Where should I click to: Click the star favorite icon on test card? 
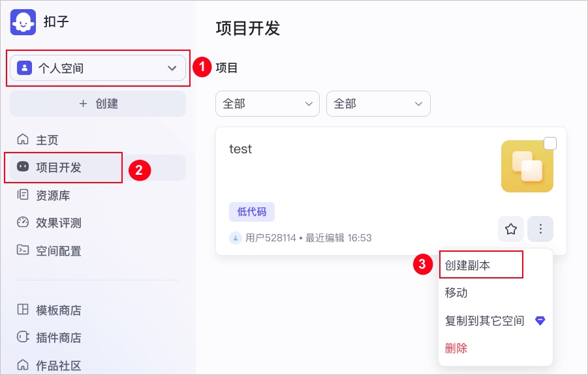(x=511, y=229)
